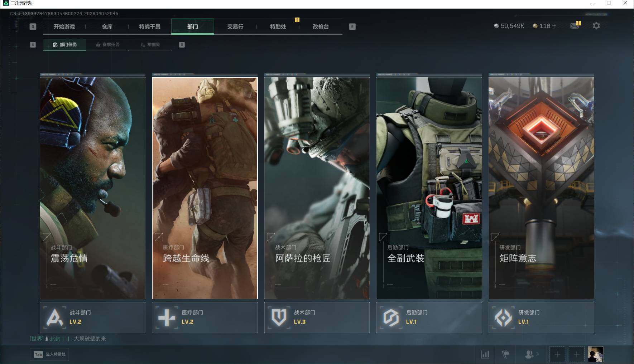
Task: Open the 全副武装 logistics department card
Action: coord(429,188)
